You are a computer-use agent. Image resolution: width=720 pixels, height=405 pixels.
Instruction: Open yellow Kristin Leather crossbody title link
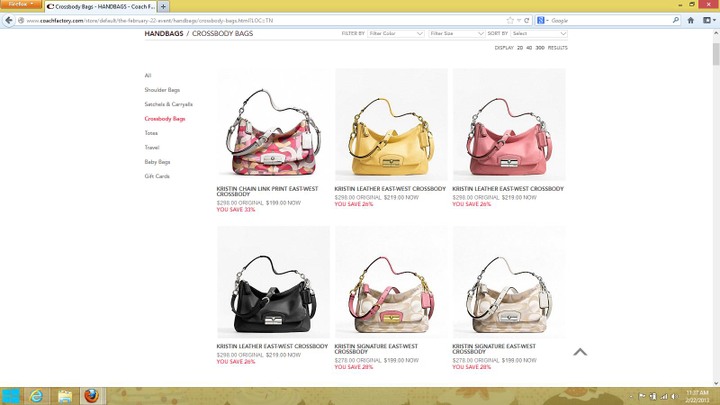[x=390, y=189]
